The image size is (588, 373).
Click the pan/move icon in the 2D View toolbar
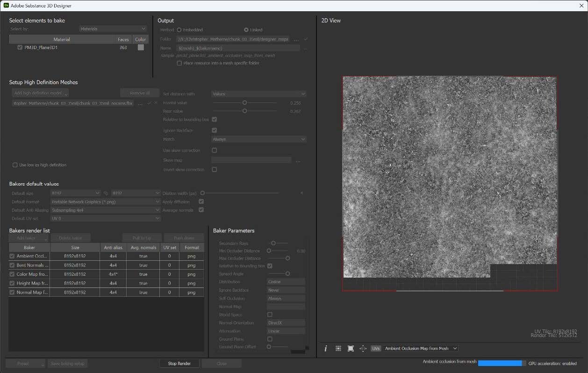(x=363, y=348)
